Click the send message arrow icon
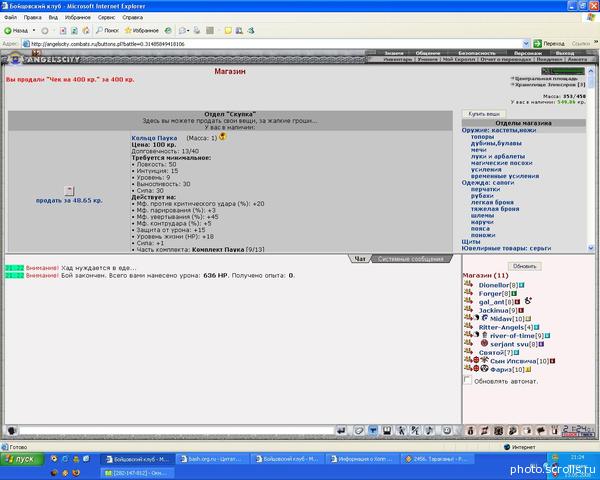This screenshot has width=600, height=480. click(x=341, y=431)
